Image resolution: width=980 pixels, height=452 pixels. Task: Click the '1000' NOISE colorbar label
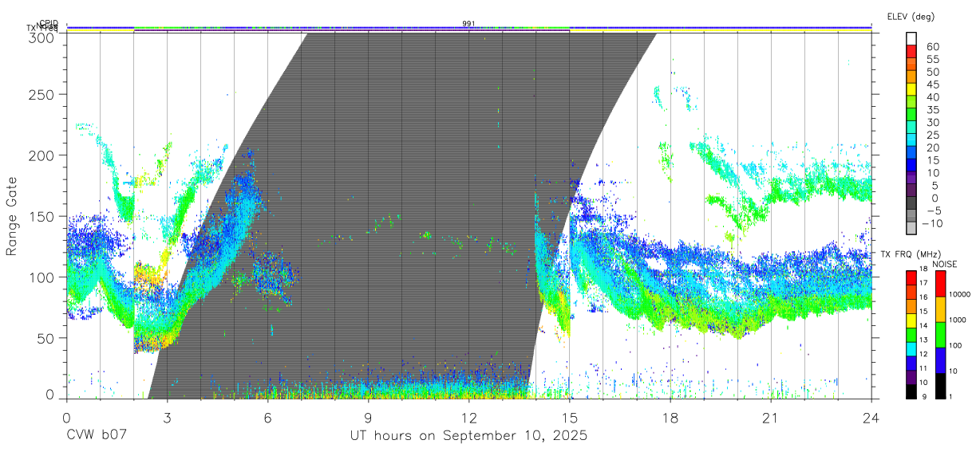coord(958,320)
